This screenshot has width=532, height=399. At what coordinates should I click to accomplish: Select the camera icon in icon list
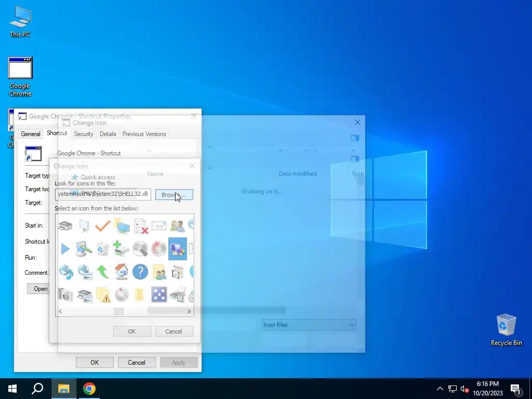tap(65, 295)
